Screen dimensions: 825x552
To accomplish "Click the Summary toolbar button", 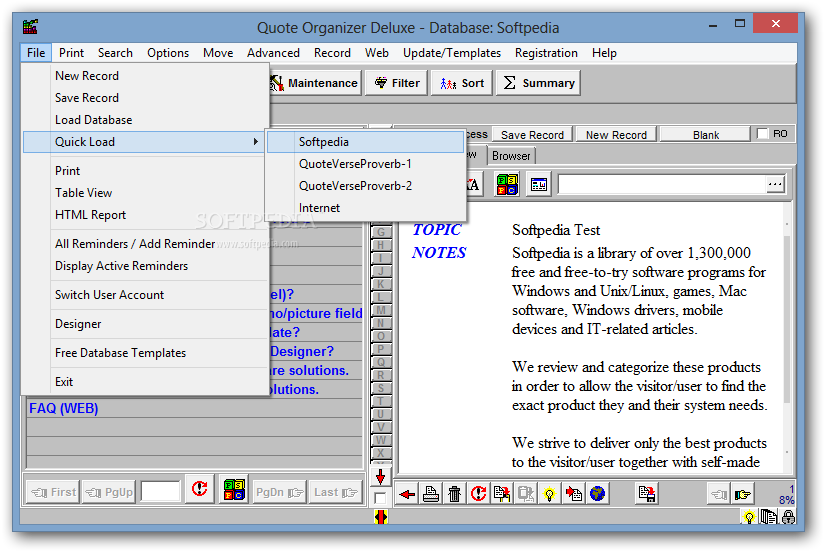I will (538, 83).
